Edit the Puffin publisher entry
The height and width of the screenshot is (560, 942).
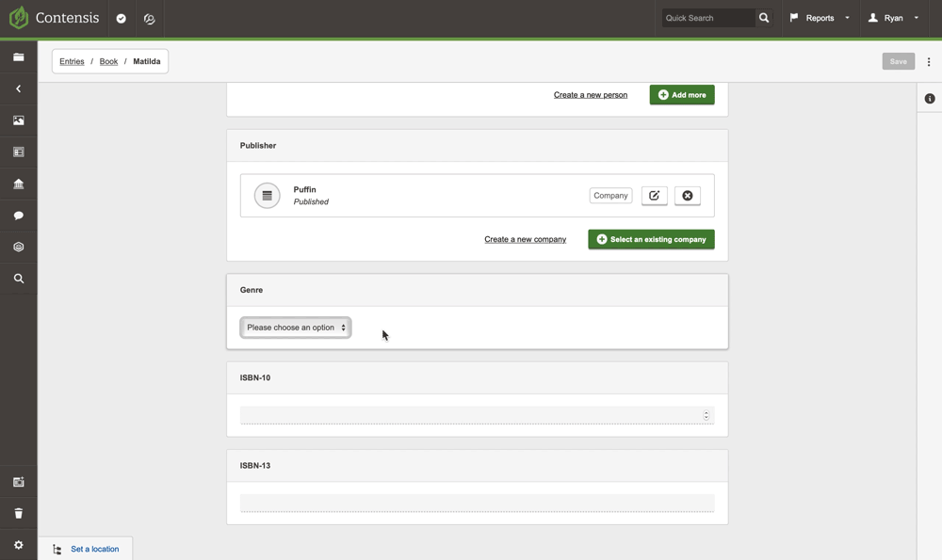[654, 195]
